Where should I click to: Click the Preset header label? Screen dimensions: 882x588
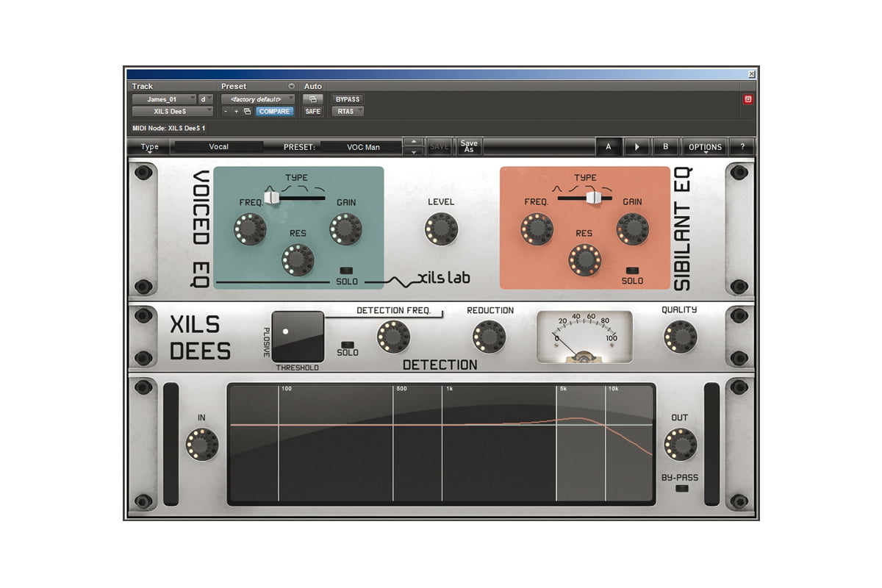click(x=234, y=86)
